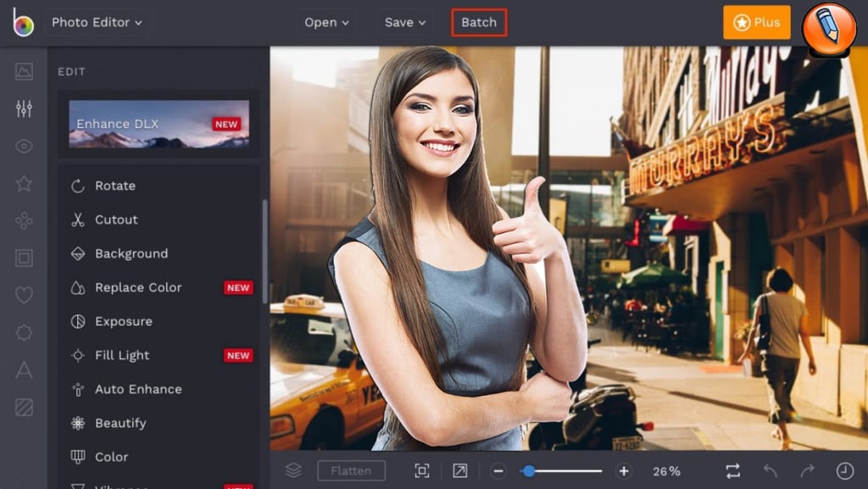Open the Photo Editor dropdown
Image resolution: width=868 pixels, height=489 pixels.
pyautogui.click(x=97, y=23)
